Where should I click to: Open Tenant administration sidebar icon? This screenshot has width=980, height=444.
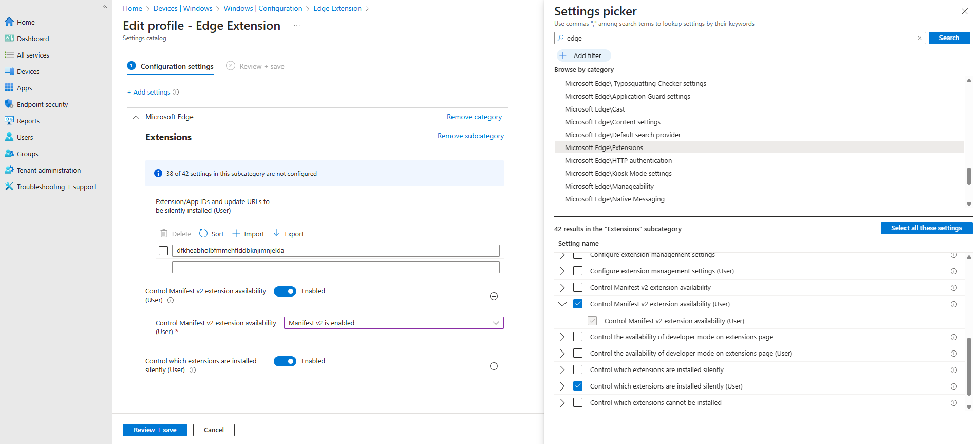pos(9,170)
